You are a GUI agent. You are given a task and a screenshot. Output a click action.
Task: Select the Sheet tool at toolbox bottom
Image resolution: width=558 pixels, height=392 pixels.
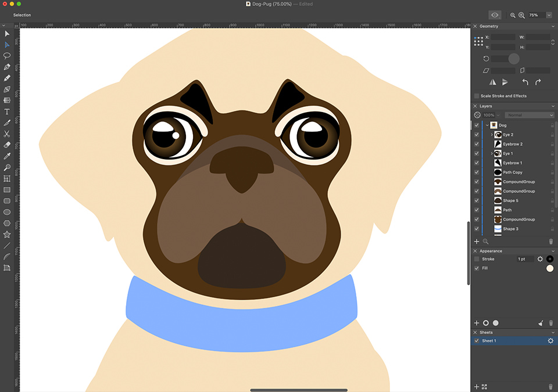7,268
